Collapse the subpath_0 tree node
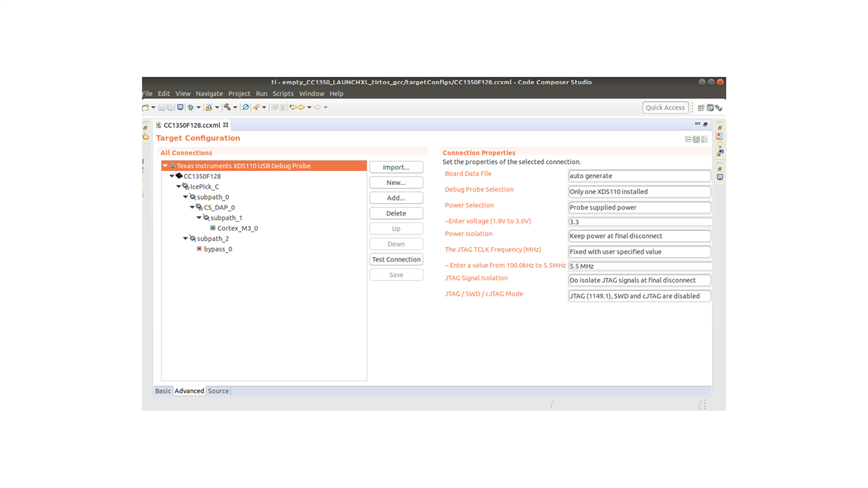 point(186,197)
